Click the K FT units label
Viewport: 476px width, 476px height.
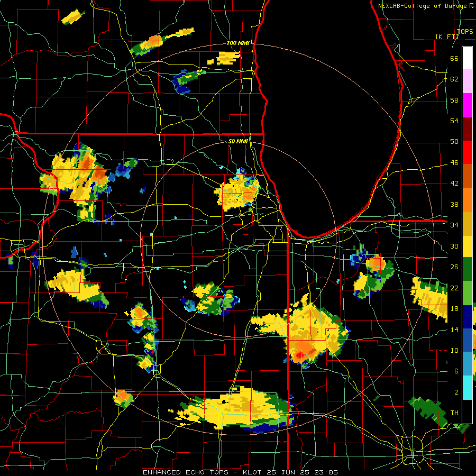(x=447, y=36)
